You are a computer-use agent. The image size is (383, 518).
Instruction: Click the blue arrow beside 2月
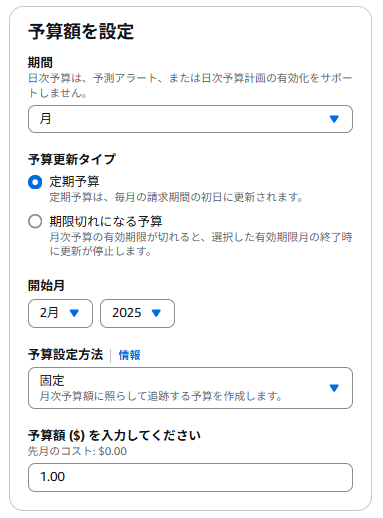point(74,313)
